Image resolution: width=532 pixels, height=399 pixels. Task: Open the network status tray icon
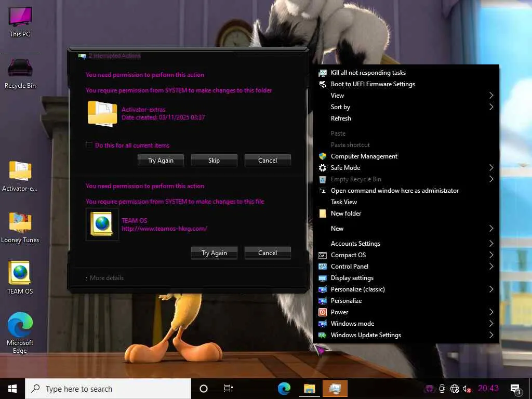tap(454, 389)
